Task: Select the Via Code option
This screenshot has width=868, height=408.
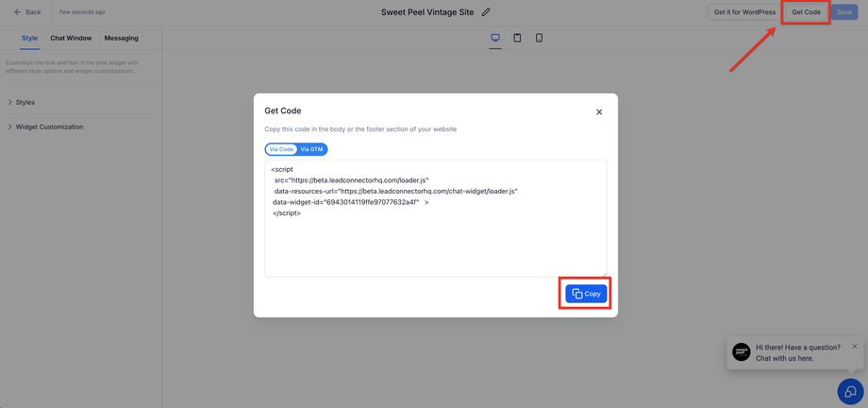Action: (x=281, y=149)
